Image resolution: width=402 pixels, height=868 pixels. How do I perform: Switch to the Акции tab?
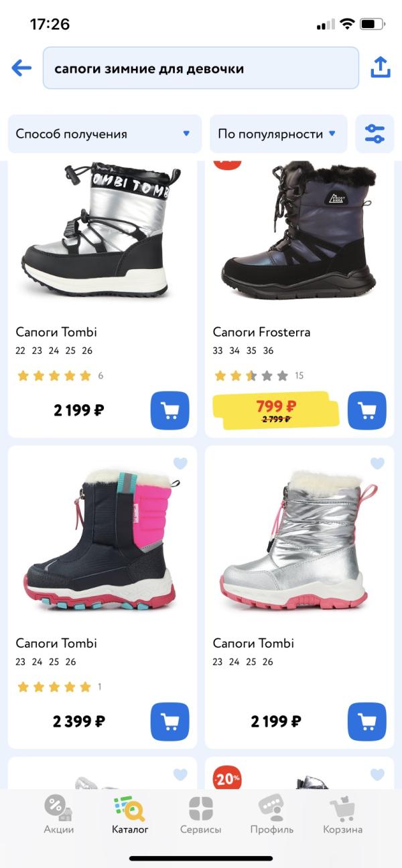(59, 815)
